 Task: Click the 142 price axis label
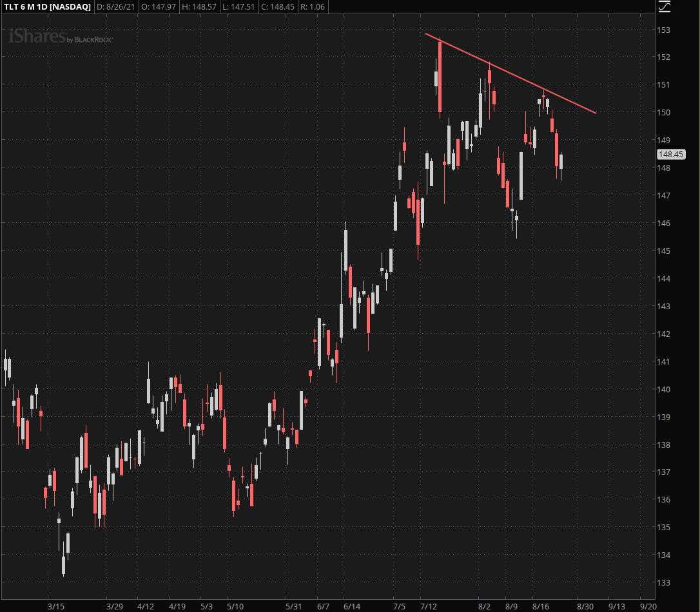click(664, 334)
